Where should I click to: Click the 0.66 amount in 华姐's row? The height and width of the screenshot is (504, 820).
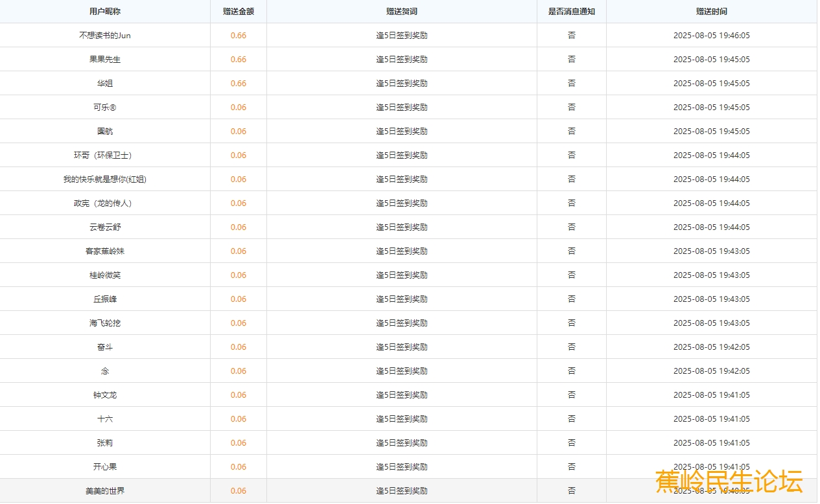(238, 84)
